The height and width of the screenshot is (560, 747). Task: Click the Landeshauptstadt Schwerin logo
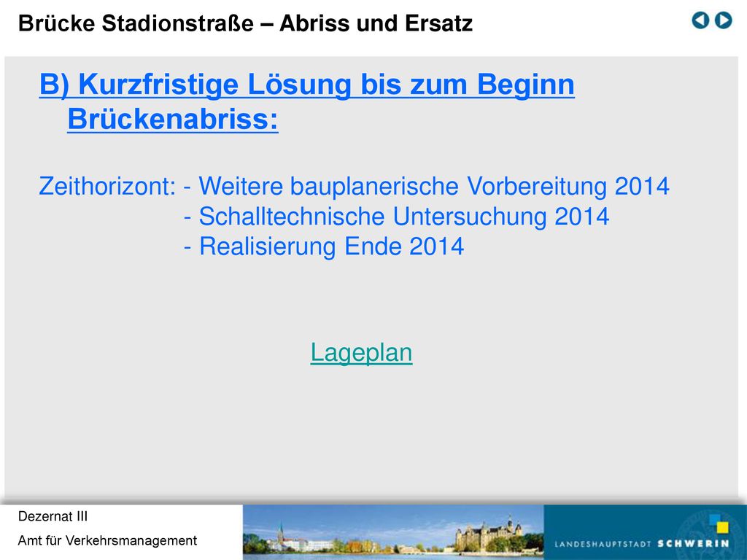tap(645, 532)
